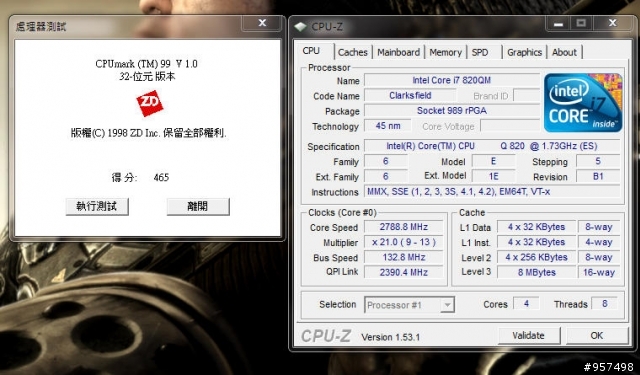Click the L1 Inst. 4-way value

599,242
